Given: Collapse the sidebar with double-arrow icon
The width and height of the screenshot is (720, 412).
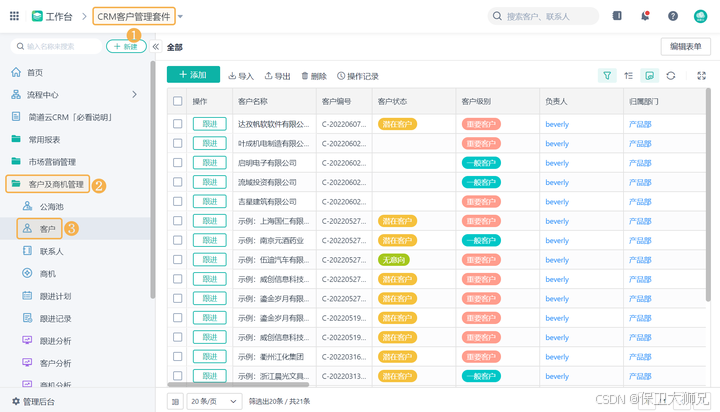Looking at the screenshot, I should [156, 46].
